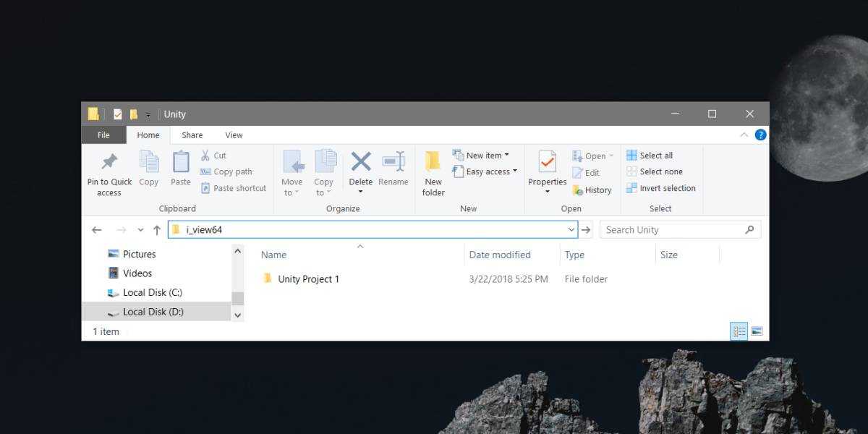The image size is (868, 434).
Task: Open the address bar history dropdown
Action: coord(571,230)
